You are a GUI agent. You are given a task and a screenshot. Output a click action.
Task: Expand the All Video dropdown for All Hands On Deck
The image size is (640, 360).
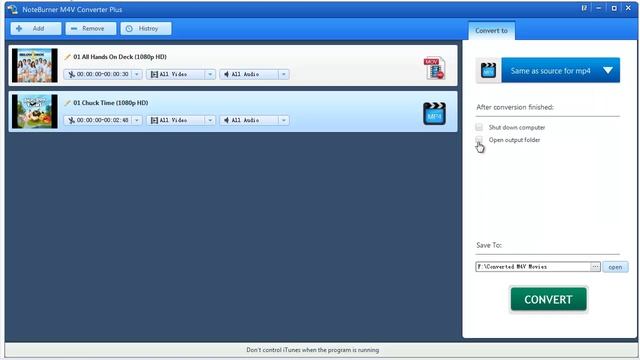coord(210,74)
